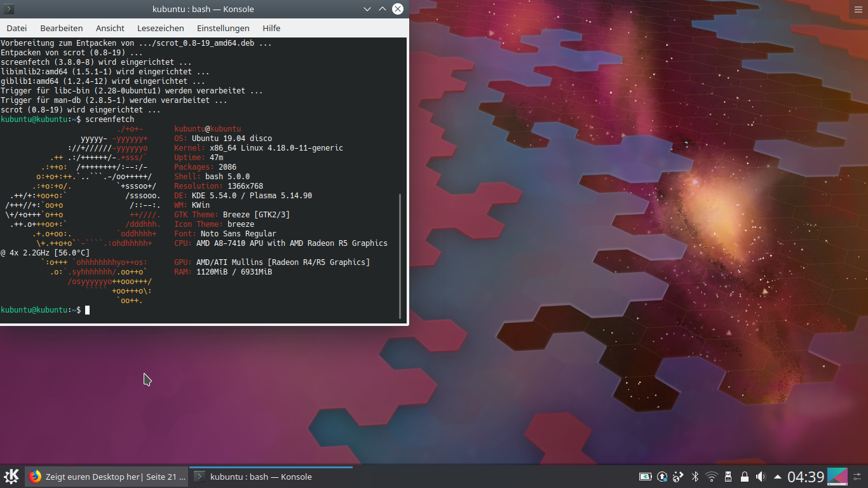
Task: Click the removable USB device tray icon
Action: pyautogui.click(x=728, y=476)
